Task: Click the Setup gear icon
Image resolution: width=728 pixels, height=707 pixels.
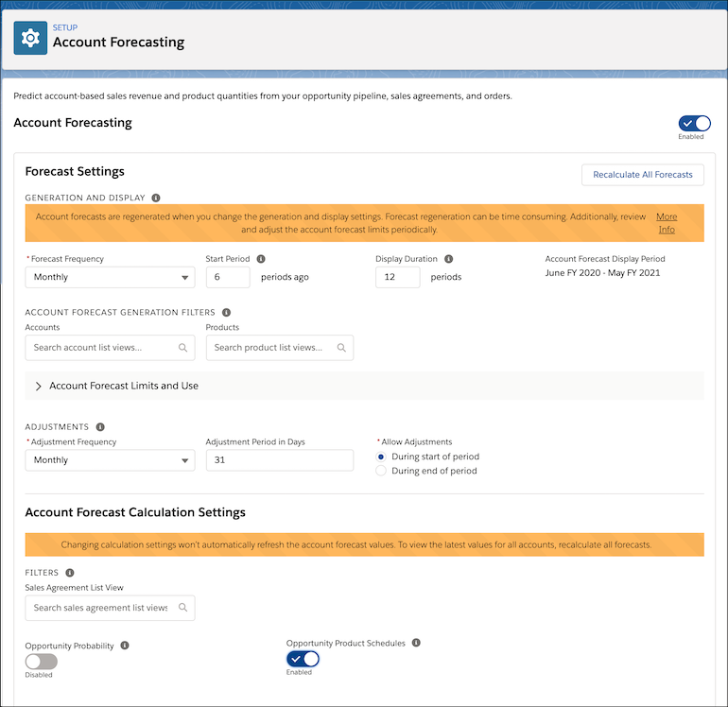Action: (x=30, y=38)
